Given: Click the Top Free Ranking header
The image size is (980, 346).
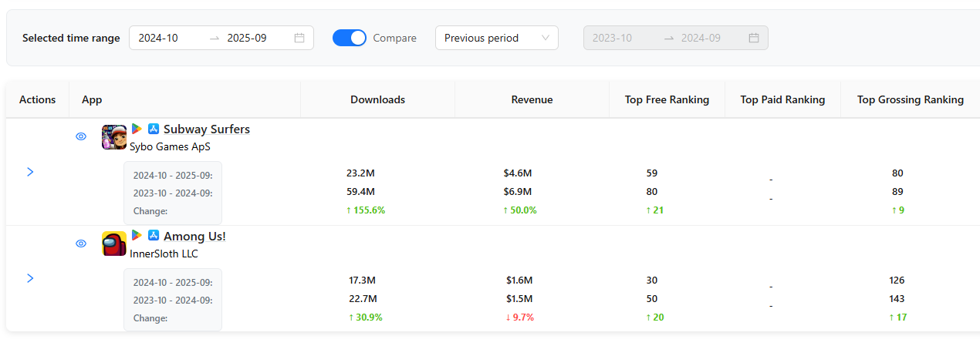Looking at the screenshot, I should pos(667,99).
